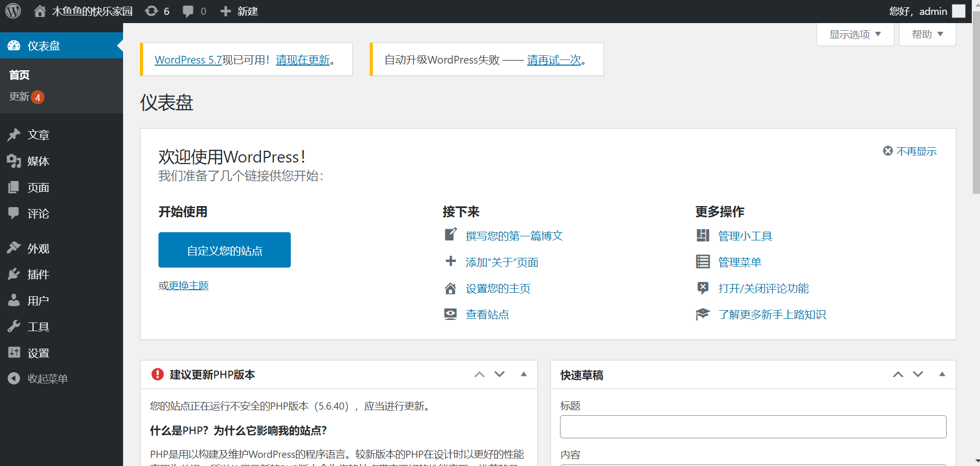Image resolution: width=980 pixels, height=466 pixels.
Task: Click the plus icon beside 添加"关于"页面
Action: pos(450,261)
